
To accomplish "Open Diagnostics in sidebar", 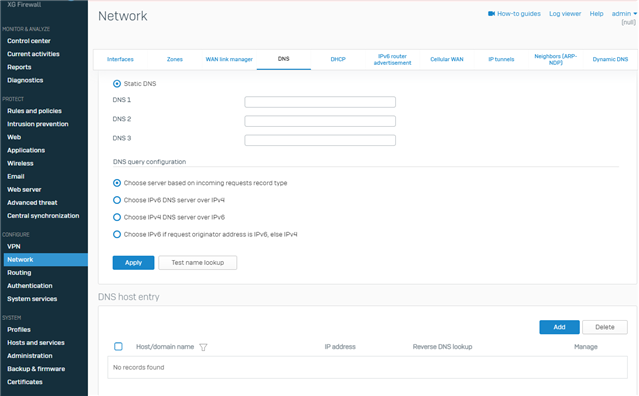I will coord(25,80).
